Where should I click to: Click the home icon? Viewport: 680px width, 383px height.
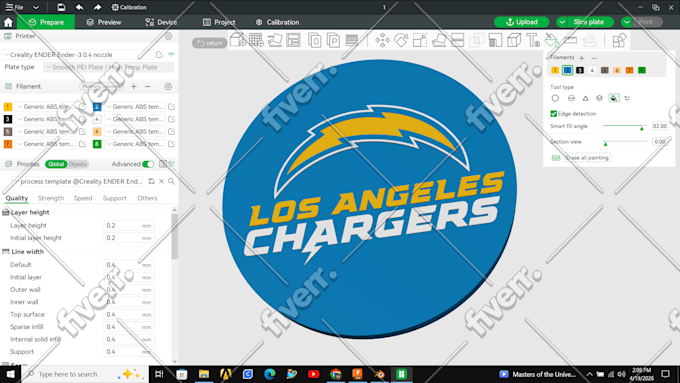point(8,22)
